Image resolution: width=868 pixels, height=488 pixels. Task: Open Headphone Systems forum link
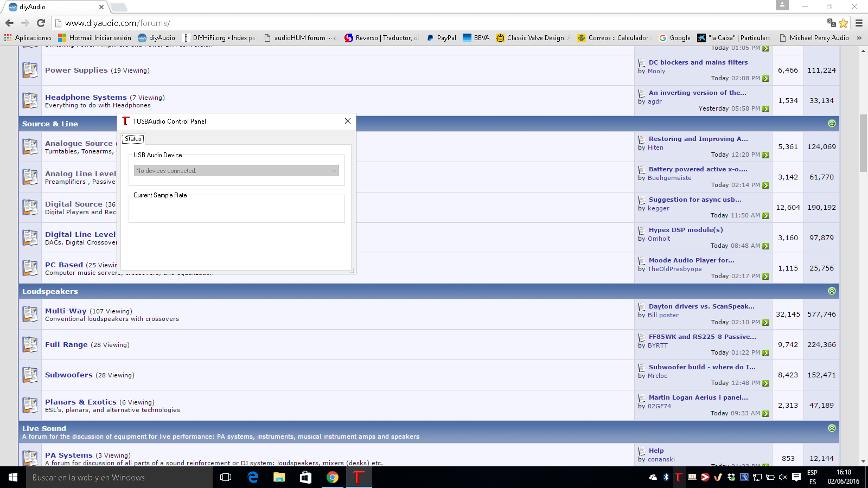point(86,97)
